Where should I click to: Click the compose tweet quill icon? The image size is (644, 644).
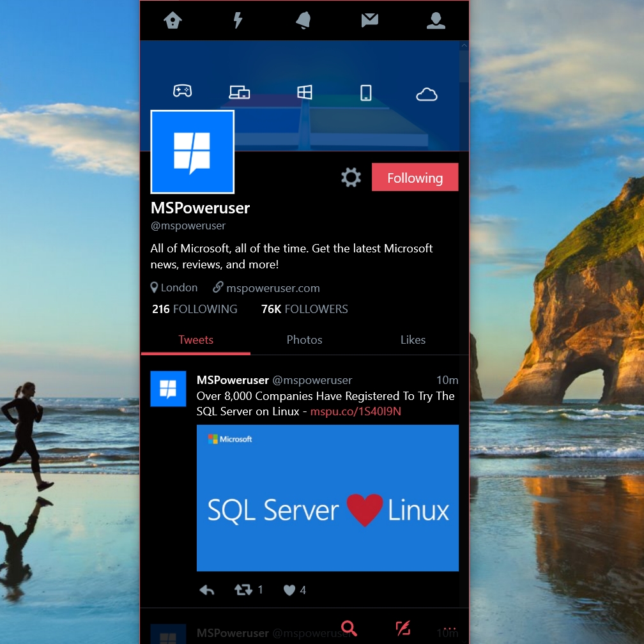click(403, 628)
